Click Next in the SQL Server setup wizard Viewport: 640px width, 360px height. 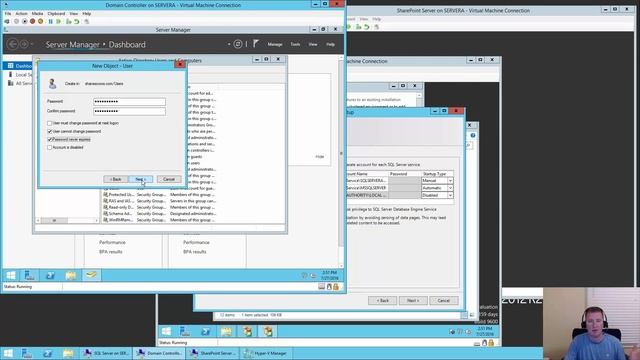click(x=413, y=301)
